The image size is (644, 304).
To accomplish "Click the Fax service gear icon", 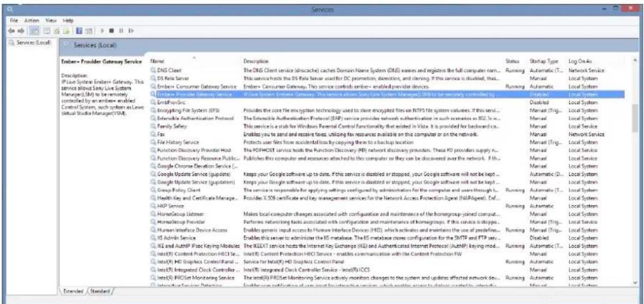I will tap(153, 134).
